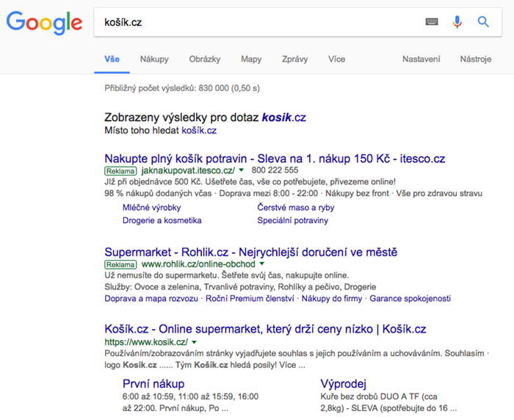514x420 pixels.
Task: Open the on-screen keyboard icon
Action: (x=432, y=23)
